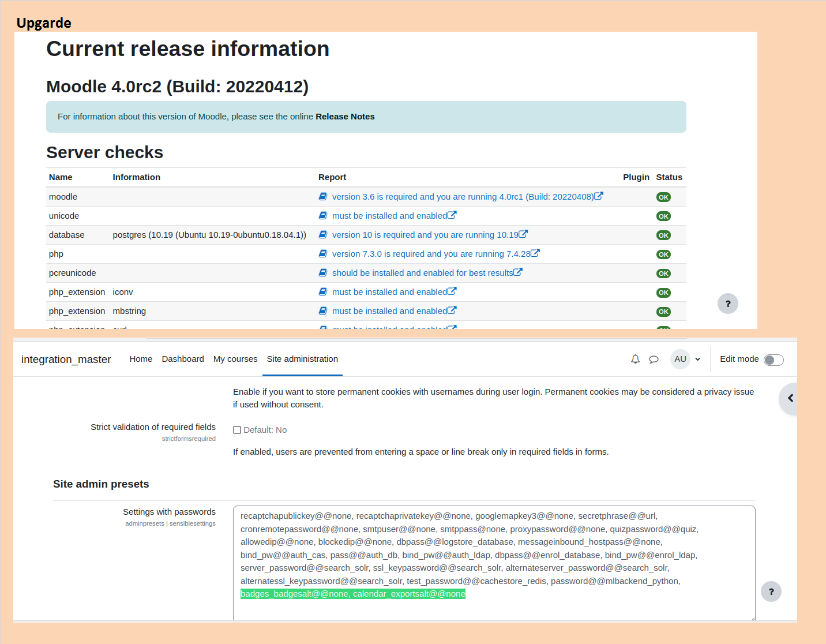Click the 'iconv' information cell
The height and width of the screenshot is (644, 826).
point(123,292)
